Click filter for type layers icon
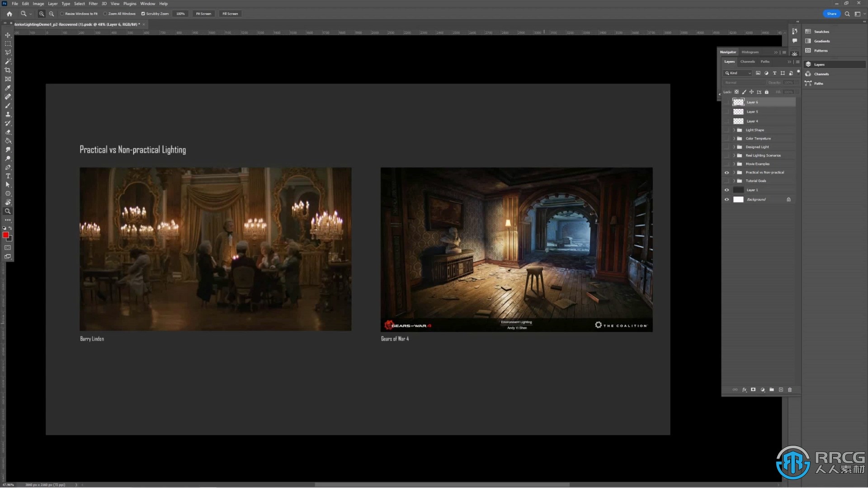The image size is (868, 488). coord(774,73)
